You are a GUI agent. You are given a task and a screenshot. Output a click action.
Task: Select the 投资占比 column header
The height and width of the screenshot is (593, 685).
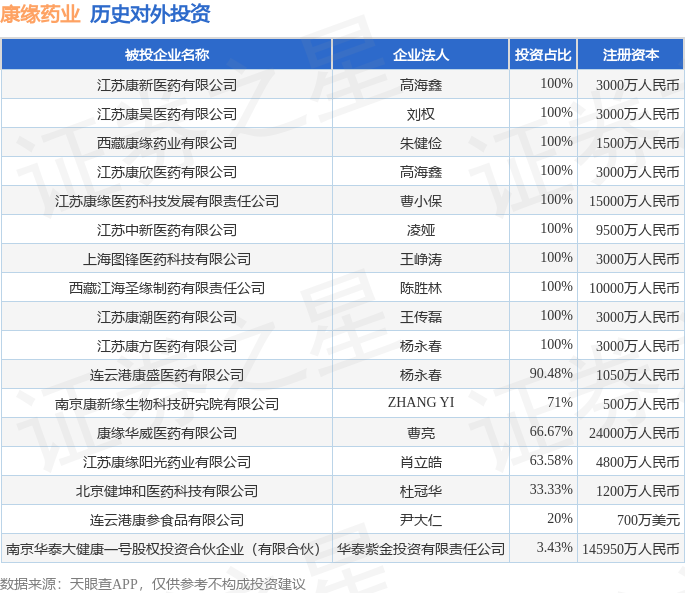point(543,55)
